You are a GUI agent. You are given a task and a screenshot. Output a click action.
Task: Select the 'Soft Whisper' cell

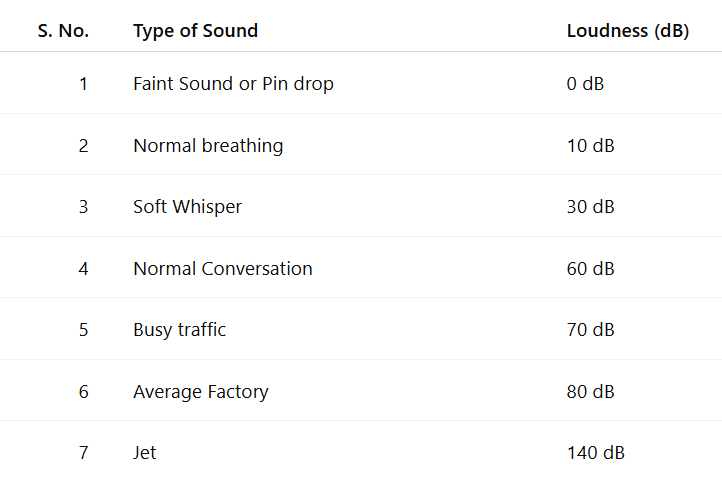[187, 207]
